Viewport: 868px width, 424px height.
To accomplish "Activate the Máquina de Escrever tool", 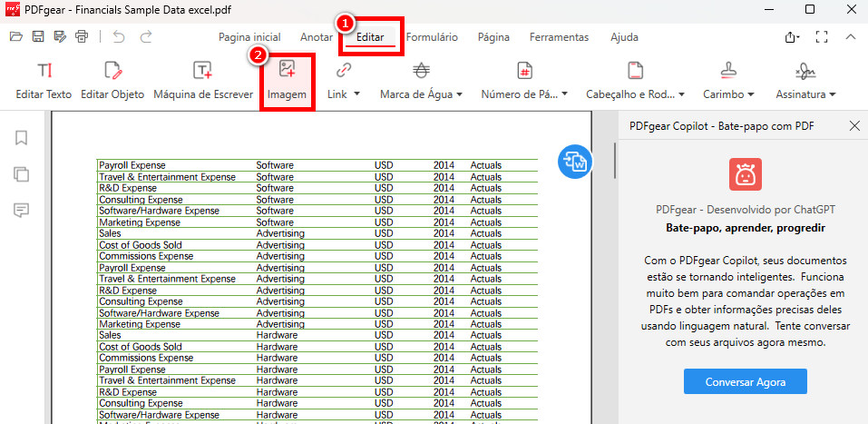I will pos(203,72).
